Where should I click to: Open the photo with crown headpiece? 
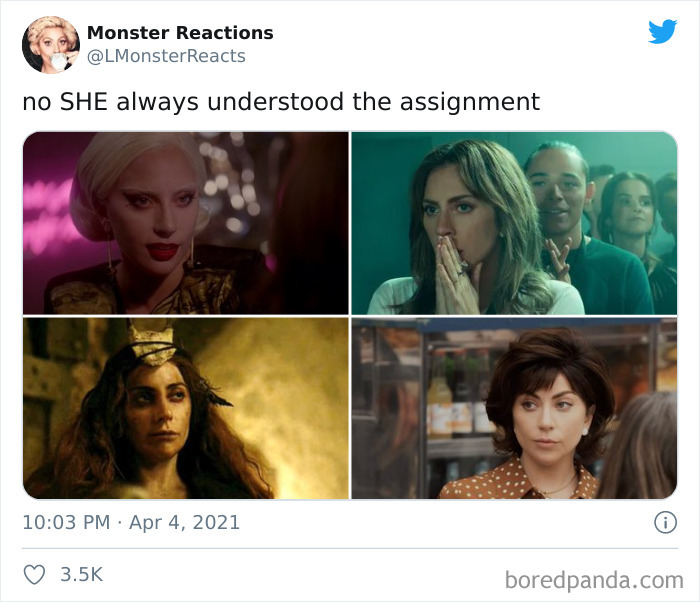click(186, 408)
